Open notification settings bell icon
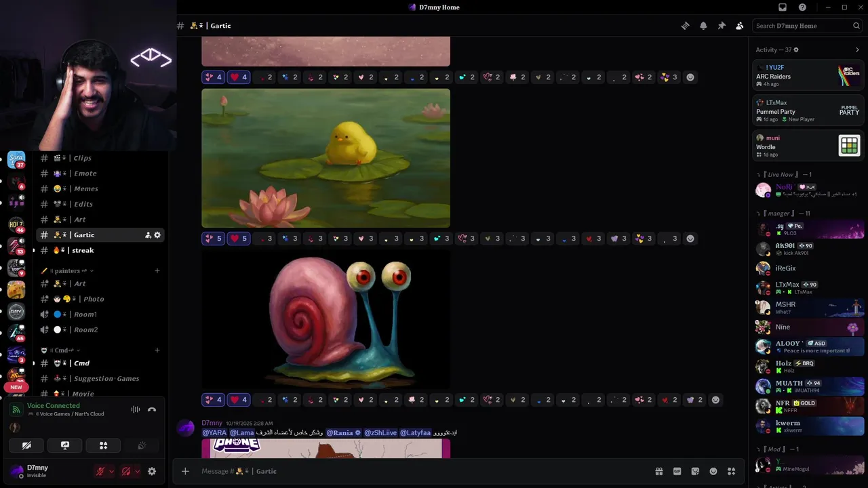The image size is (868, 488). tap(703, 26)
